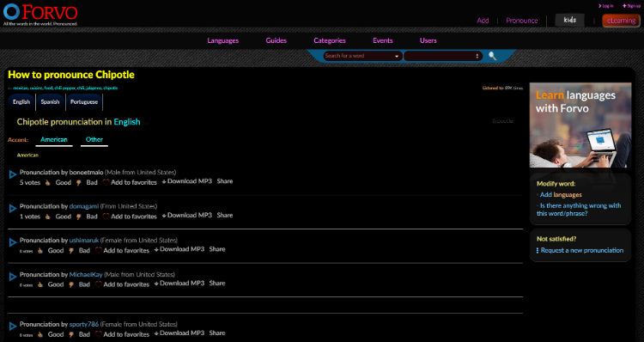
Task: Vote Good on MichaelKay's pronunciation
Action: click(x=51, y=284)
